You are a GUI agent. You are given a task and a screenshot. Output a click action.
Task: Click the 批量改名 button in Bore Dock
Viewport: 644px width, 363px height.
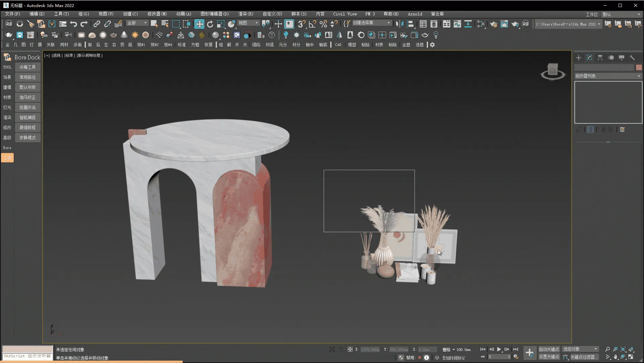pos(28,107)
